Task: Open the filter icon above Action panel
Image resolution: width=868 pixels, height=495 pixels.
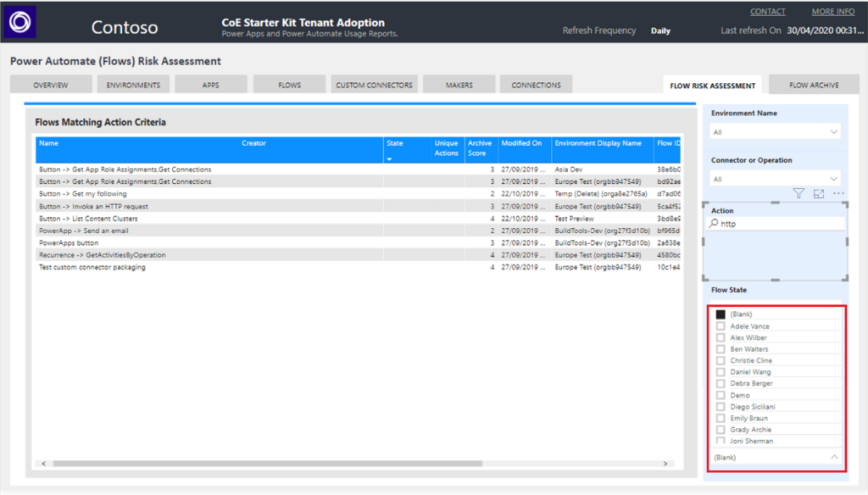Action: [798, 193]
